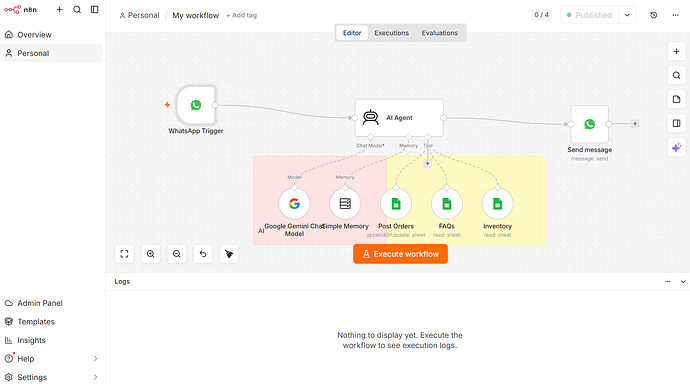
Task: Click AI Agent Memory connector
Action: point(408,137)
